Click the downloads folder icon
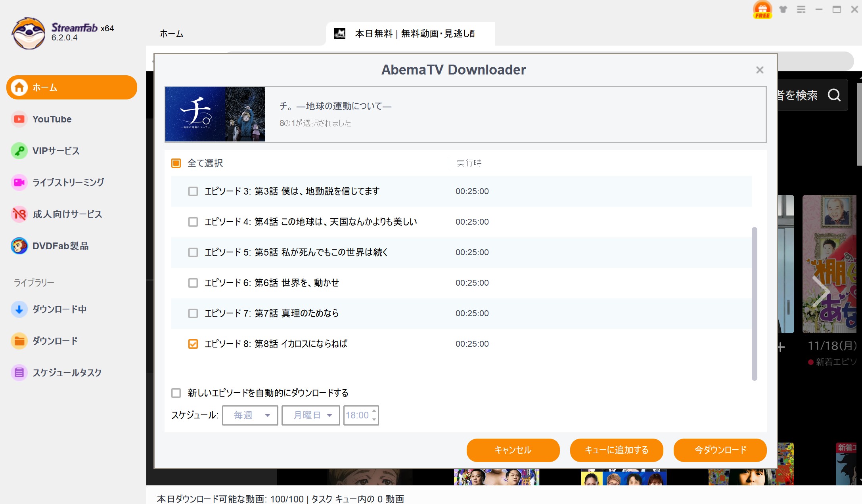 (19, 341)
